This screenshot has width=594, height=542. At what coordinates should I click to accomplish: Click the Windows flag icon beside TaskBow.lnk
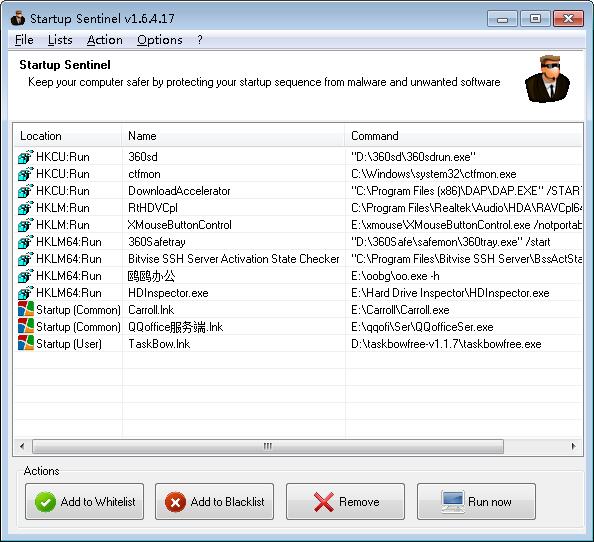click(x=26, y=343)
